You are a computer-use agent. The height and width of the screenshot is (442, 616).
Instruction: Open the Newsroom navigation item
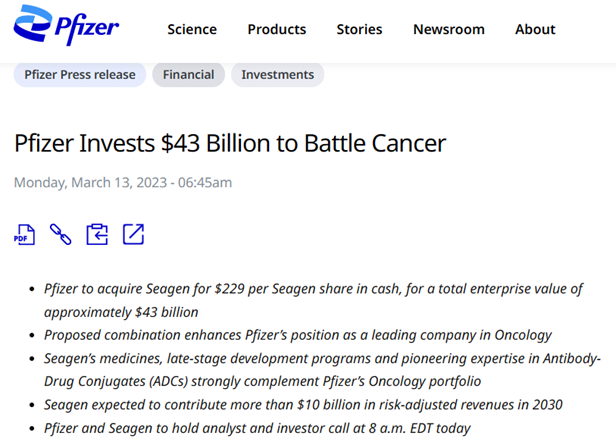pyautogui.click(x=449, y=29)
